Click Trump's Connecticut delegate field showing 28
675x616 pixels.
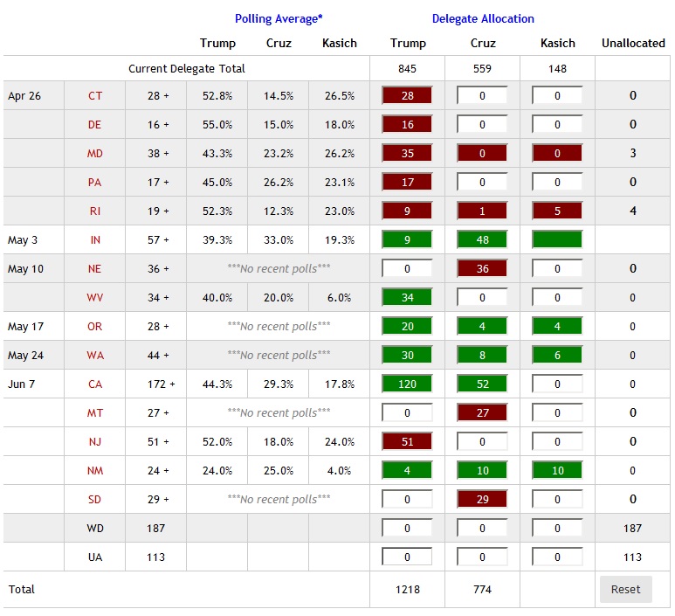(407, 96)
